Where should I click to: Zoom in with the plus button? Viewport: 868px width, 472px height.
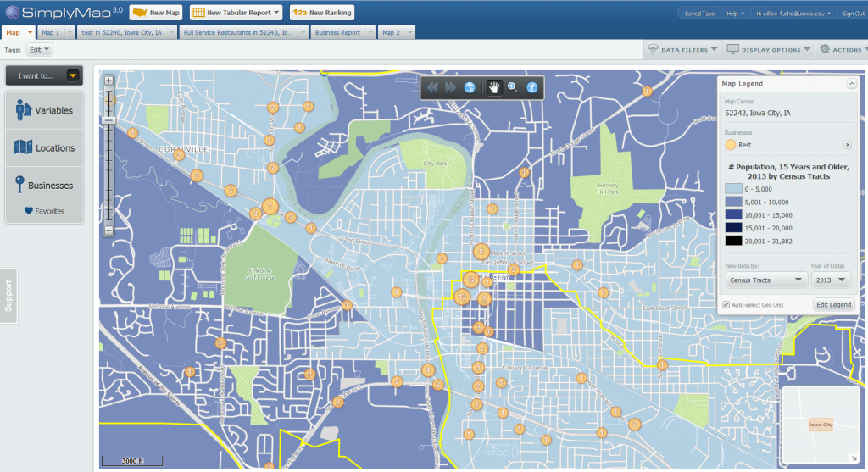click(109, 81)
